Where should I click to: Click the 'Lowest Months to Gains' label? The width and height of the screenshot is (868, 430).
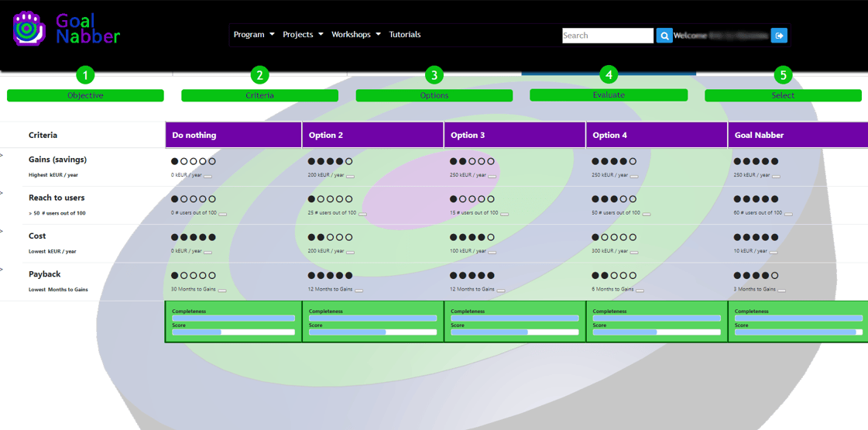coord(58,289)
